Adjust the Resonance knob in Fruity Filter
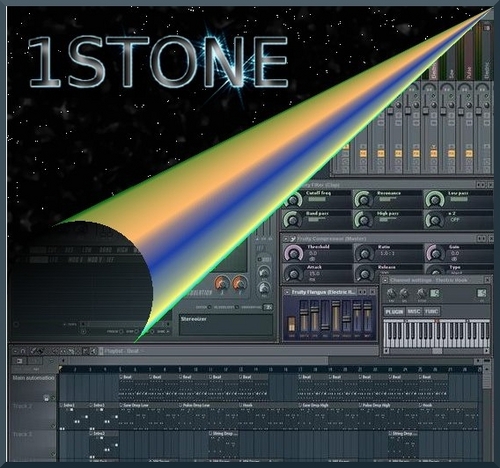This screenshot has width=500, height=468. tap(364, 200)
